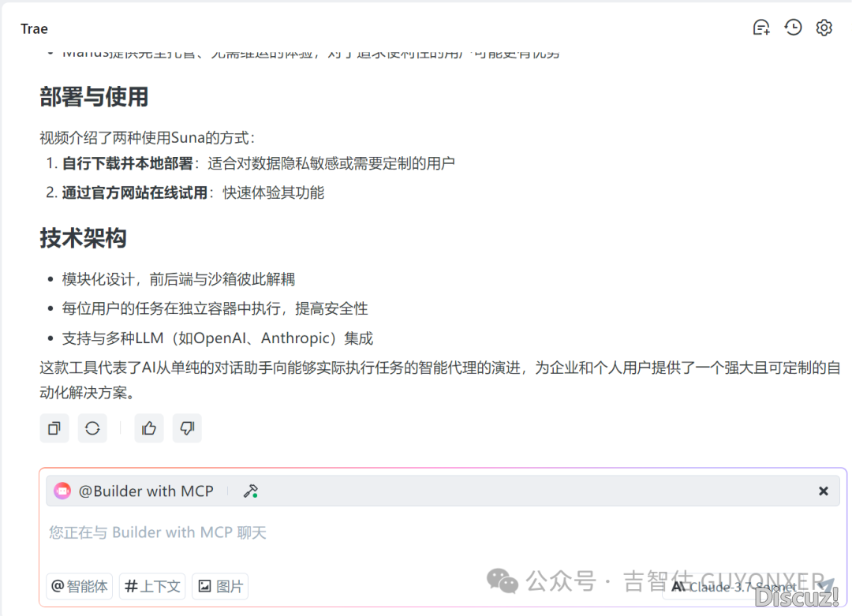Click the 部署与使用 heading
Image resolution: width=852 pixels, height=616 pixels.
[94, 97]
